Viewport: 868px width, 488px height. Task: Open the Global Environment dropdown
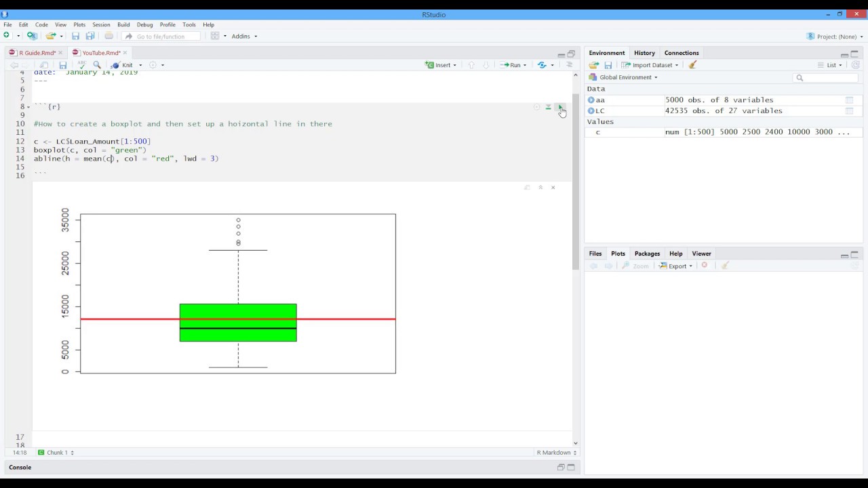[623, 77]
